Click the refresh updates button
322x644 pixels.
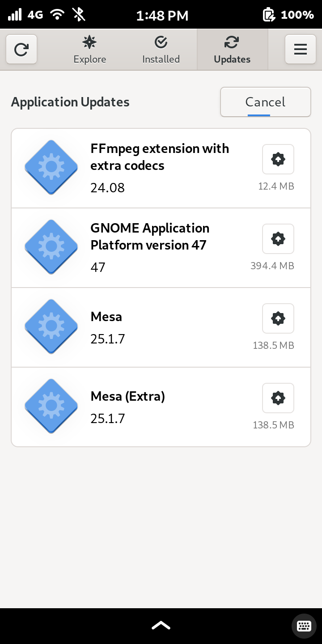(x=21, y=49)
